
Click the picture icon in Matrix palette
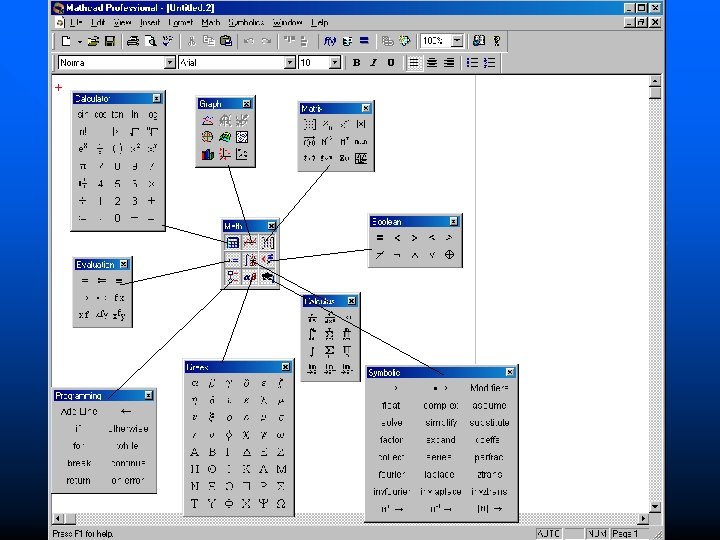click(x=361, y=158)
